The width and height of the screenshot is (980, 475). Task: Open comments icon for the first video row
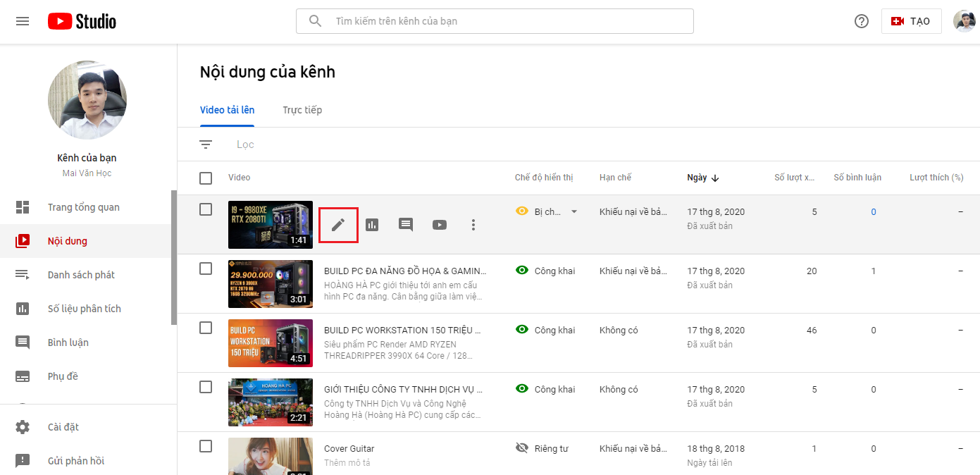click(405, 224)
